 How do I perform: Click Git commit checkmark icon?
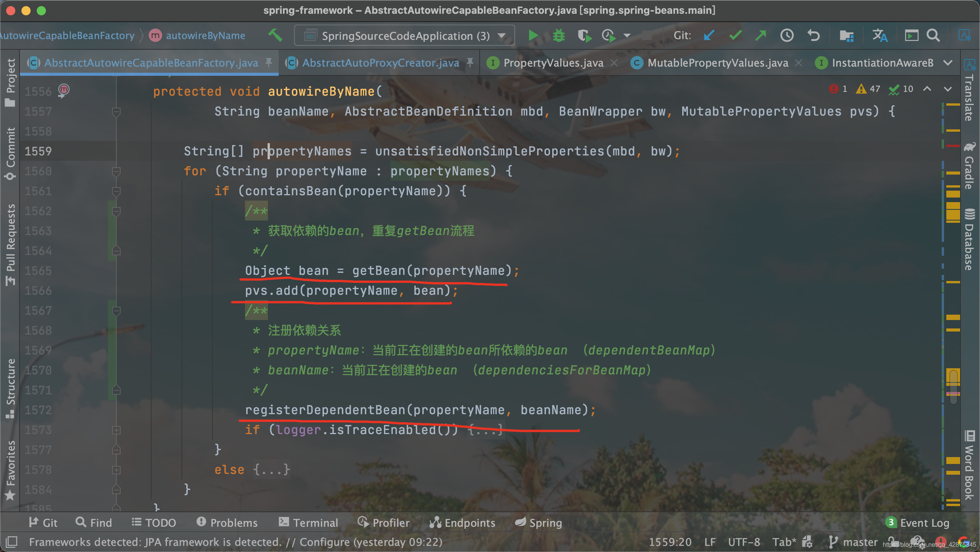(x=735, y=36)
